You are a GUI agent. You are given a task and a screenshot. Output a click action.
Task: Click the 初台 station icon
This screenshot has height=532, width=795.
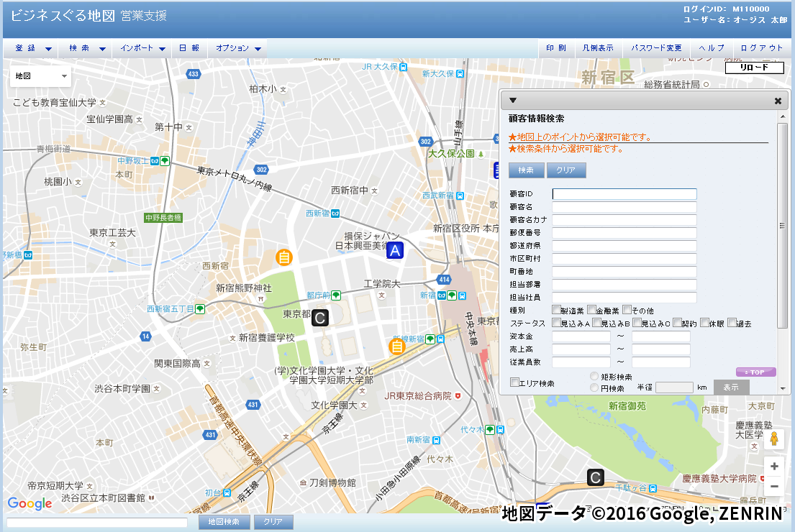pos(227,492)
